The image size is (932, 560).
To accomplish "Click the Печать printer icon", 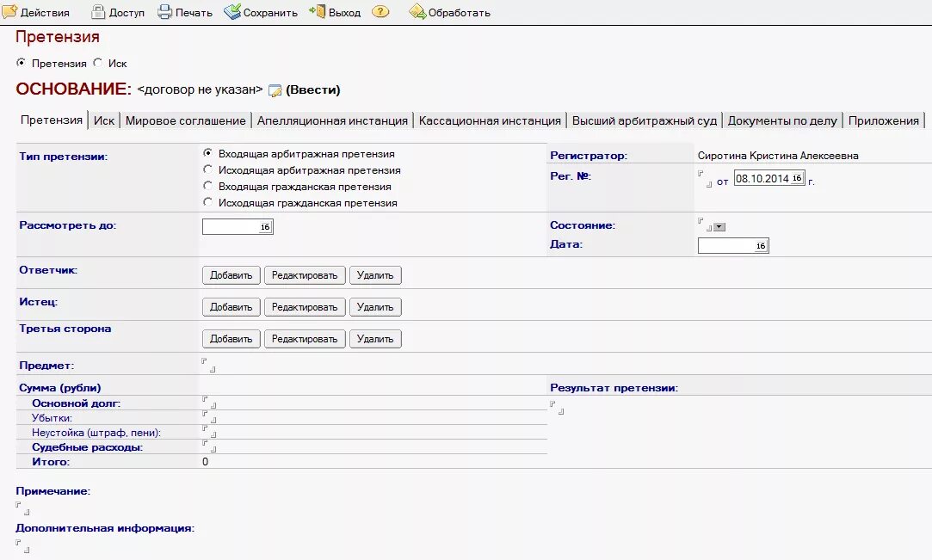I will click(164, 12).
